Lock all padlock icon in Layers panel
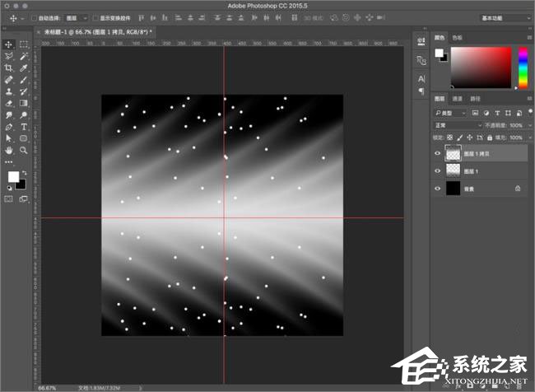 point(490,138)
